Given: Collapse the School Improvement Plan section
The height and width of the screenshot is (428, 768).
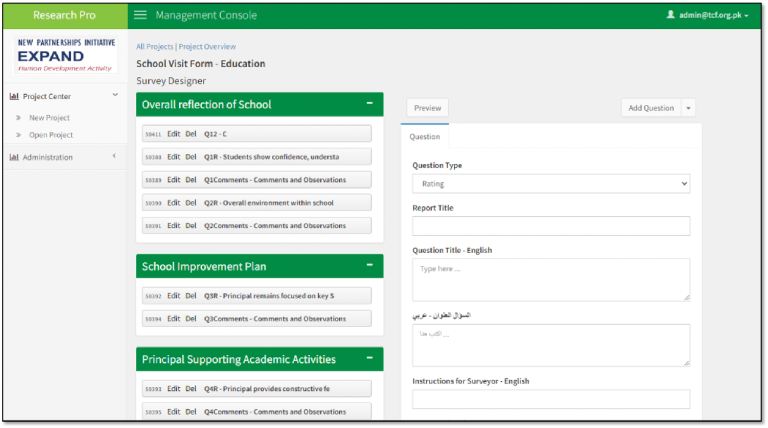Looking at the screenshot, I should pos(370,266).
